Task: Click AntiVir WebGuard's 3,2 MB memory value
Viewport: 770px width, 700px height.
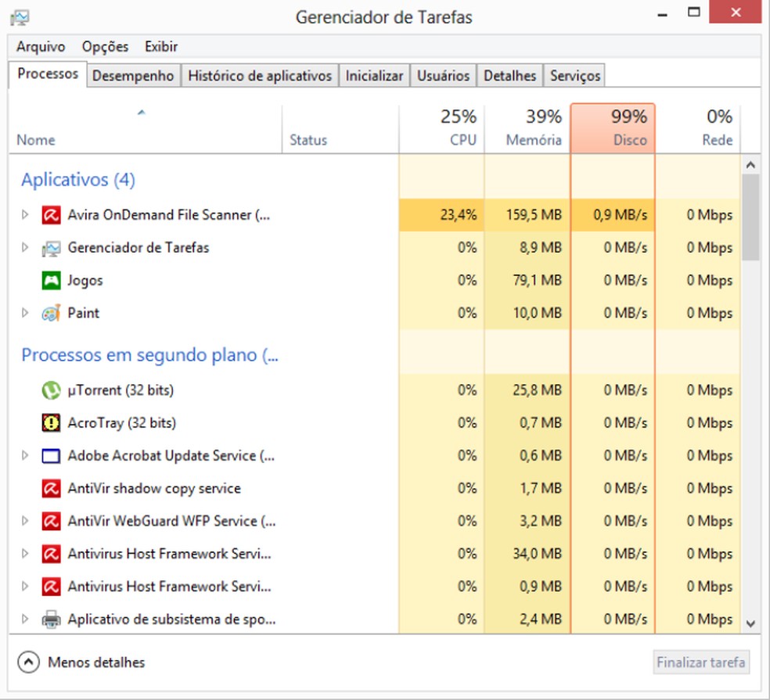Action: (541, 521)
